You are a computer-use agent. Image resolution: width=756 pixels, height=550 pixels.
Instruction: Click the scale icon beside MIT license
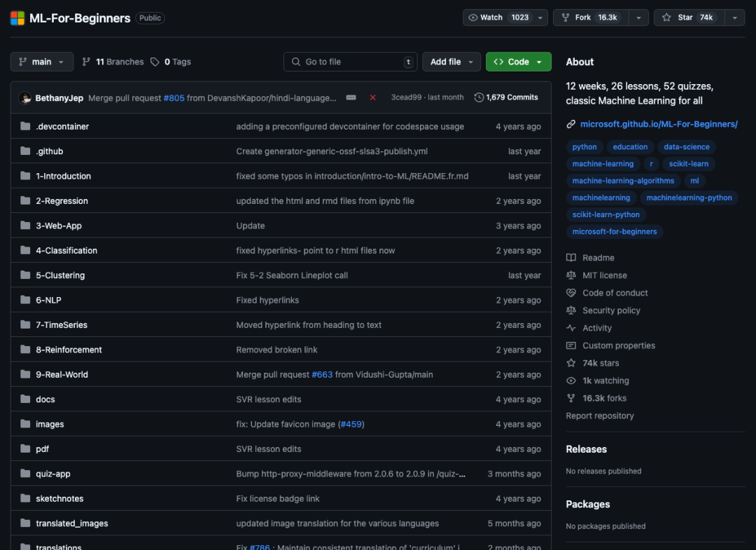571,275
